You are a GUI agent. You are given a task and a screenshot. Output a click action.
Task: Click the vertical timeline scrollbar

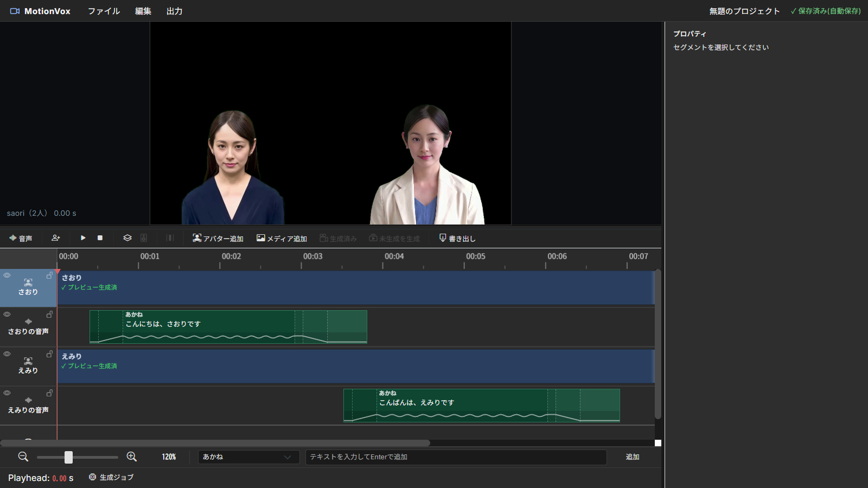[x=658, y=344]
